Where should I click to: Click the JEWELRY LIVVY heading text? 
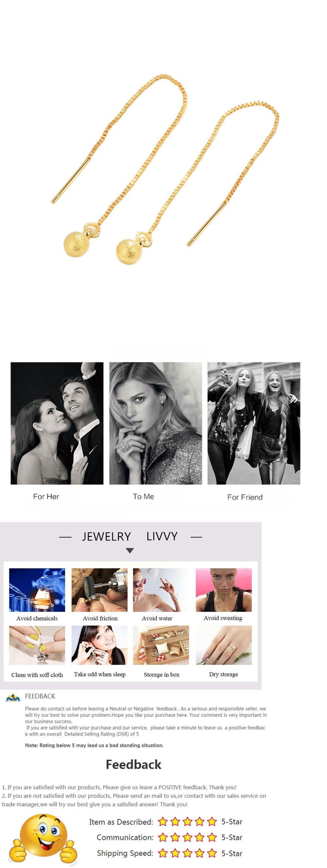[130, 536]
